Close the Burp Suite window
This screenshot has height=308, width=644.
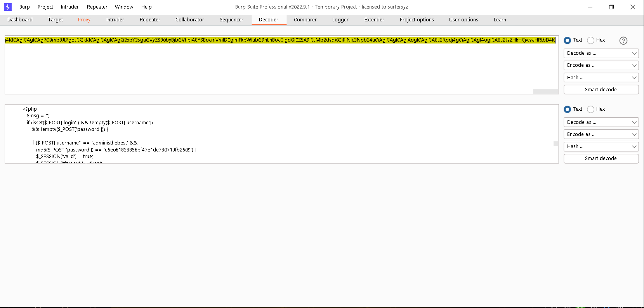633,7
